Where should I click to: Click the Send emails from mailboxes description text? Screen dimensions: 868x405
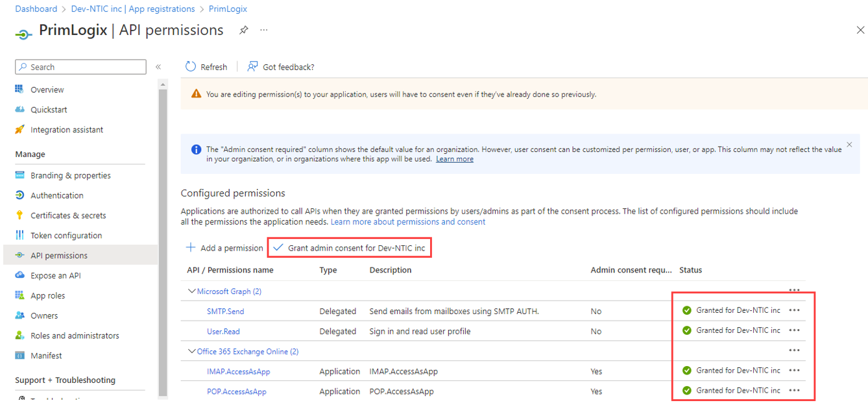tap(454, 312)
